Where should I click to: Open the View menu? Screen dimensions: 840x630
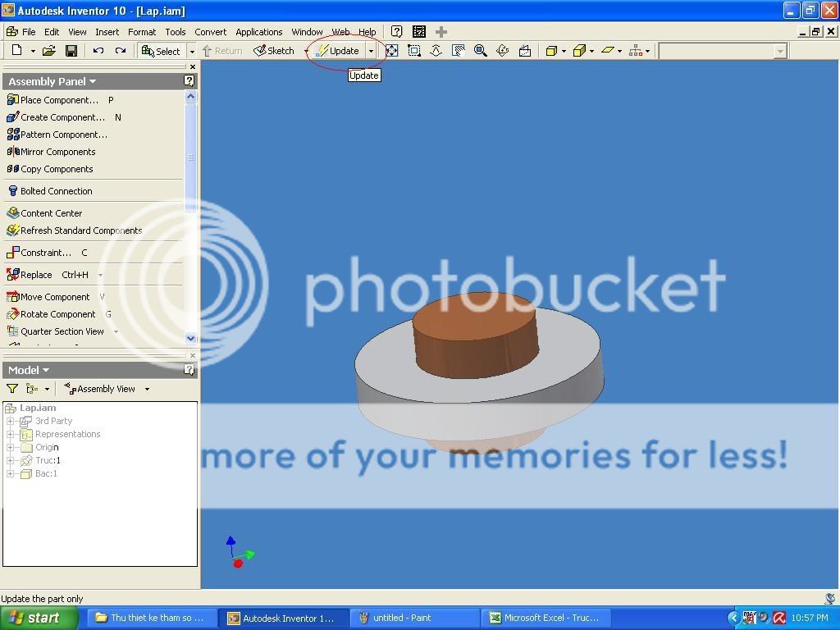point(77,32)
